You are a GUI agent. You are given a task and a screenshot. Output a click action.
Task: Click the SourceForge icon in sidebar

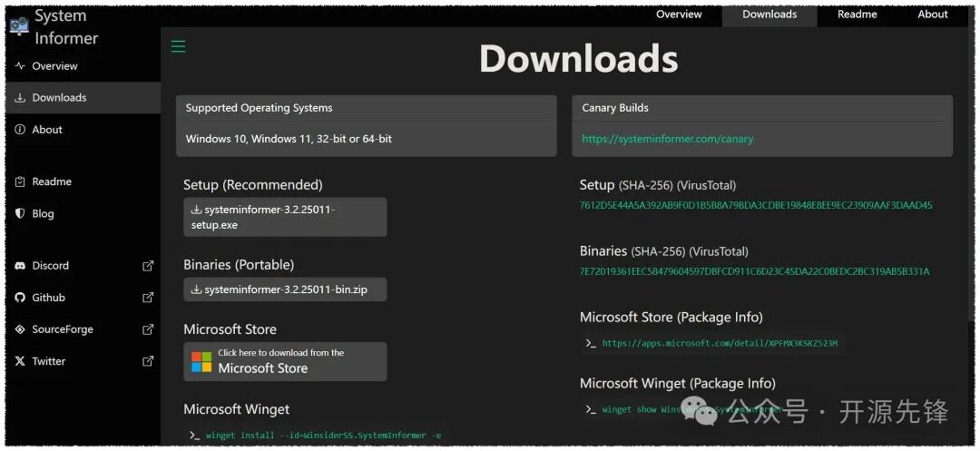[x=20, y=329]
